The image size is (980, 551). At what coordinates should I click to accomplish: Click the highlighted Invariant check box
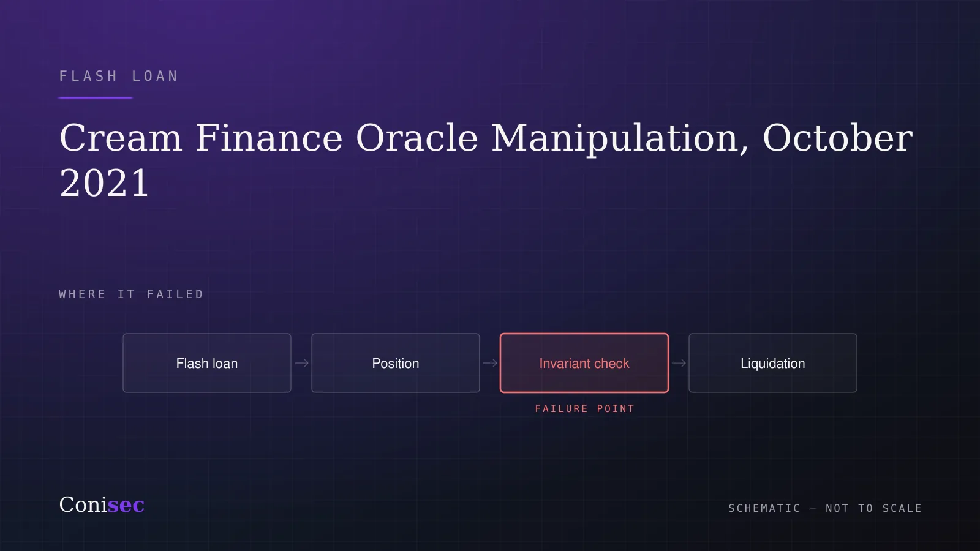[x=584, y=363]
